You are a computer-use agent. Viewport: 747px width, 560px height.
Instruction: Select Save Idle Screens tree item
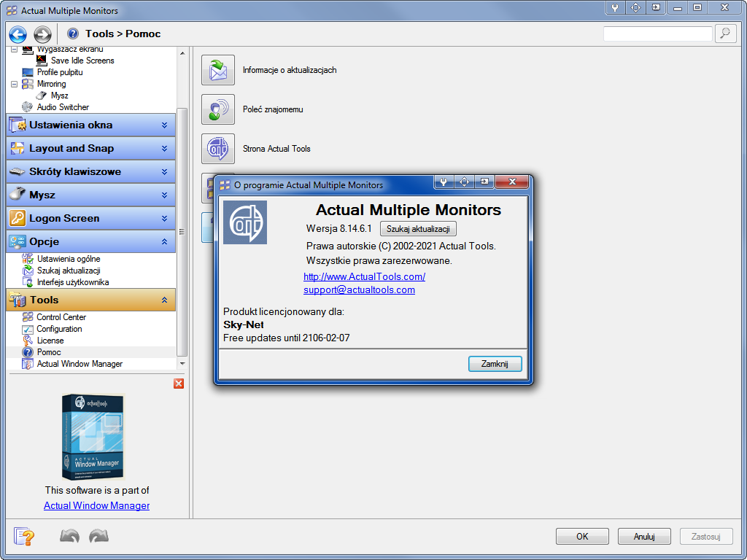82,61
